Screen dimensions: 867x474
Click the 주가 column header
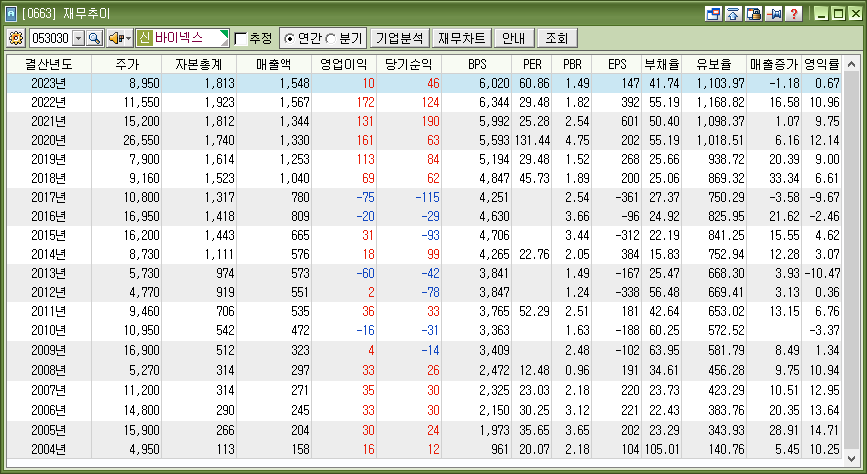[127, 64]
